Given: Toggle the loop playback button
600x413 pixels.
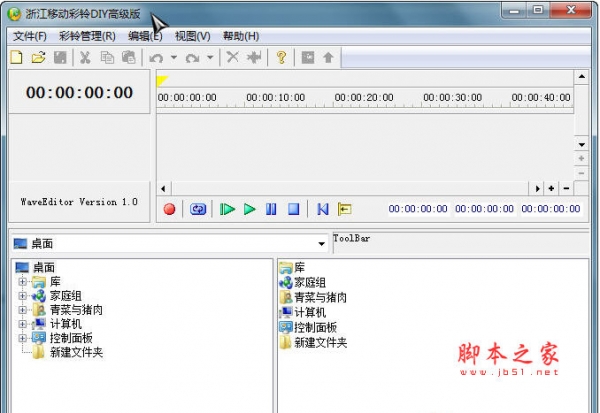Looking at the screenshot, I should tap(198, 209).
